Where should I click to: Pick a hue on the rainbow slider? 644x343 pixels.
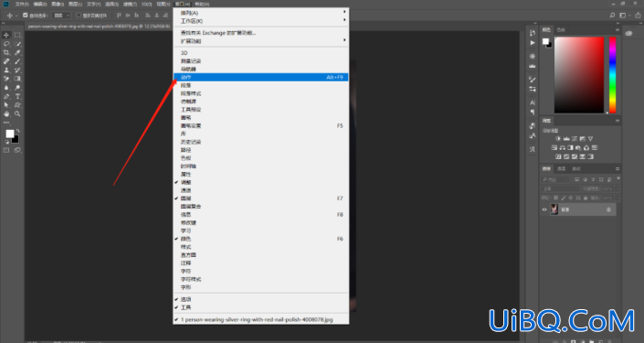[x=612, y=75]
